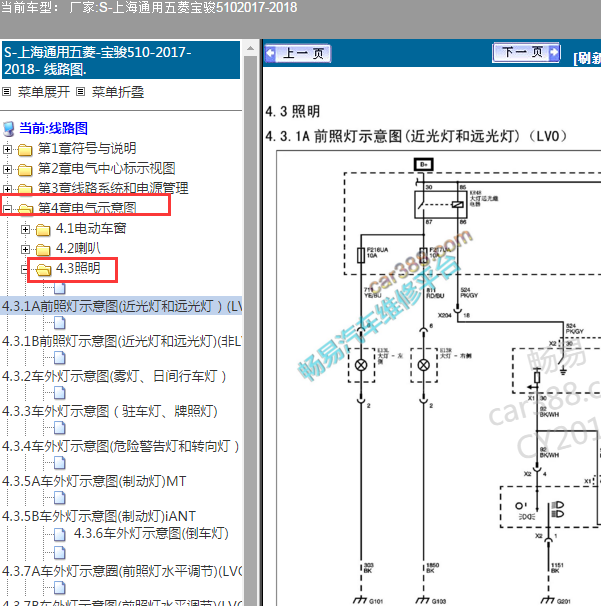
Task: Expand all menus via 菜单展开
Action: click(x=44, y=92)
